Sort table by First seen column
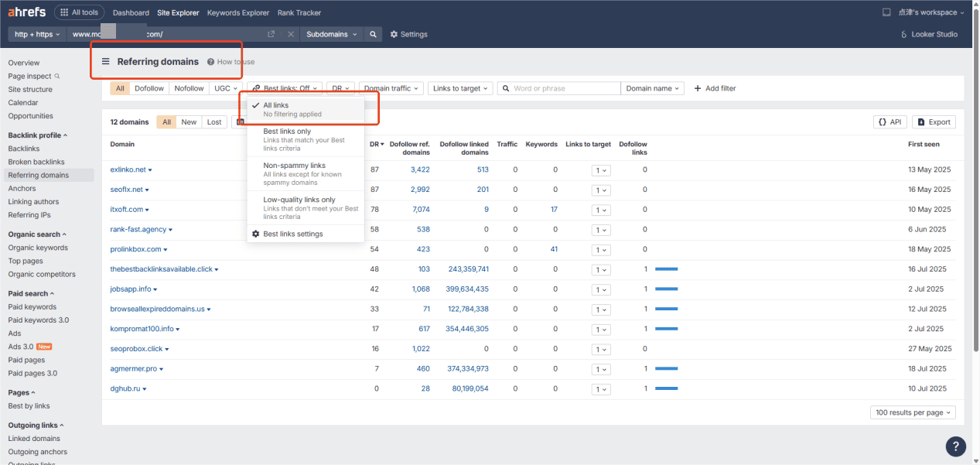Image resolution: width=980 pixels, height=465 pixels. (x=924, y=144)
